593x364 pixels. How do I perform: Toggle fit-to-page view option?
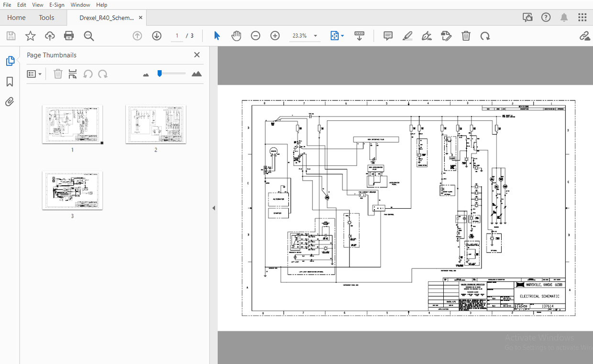(x=334, y=35)
